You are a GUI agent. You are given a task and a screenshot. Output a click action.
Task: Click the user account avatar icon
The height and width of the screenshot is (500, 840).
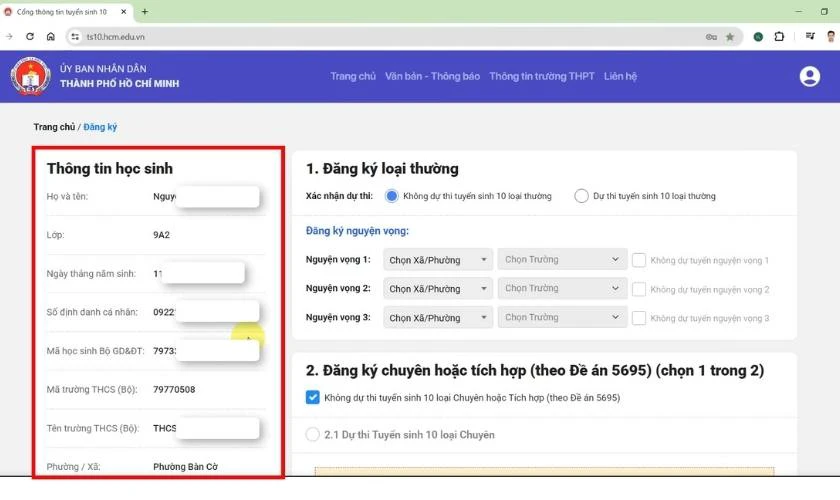(x=809, y=77)
